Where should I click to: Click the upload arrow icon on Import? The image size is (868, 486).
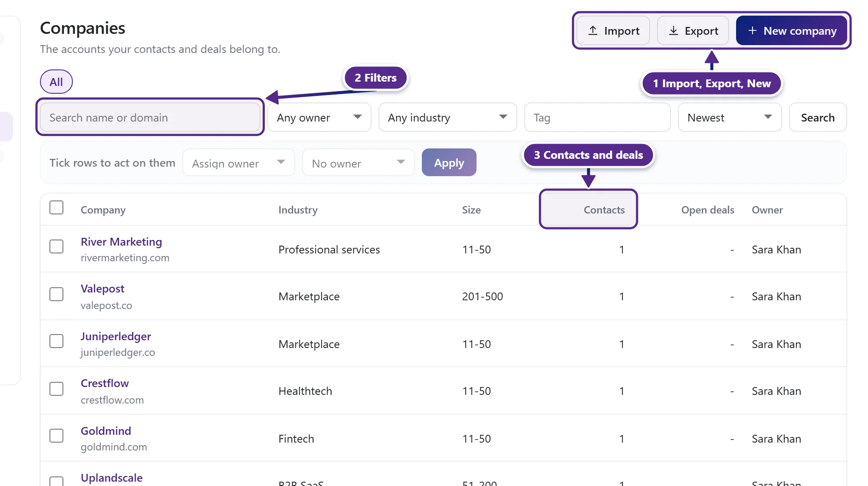[593, 31]
